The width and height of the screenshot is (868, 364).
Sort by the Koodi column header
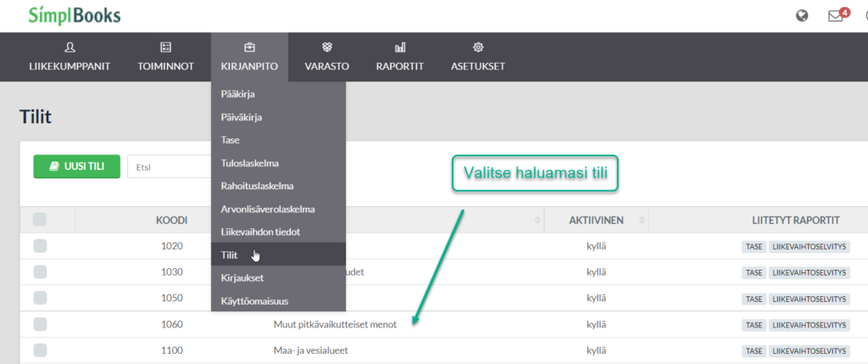pos(171,221)
